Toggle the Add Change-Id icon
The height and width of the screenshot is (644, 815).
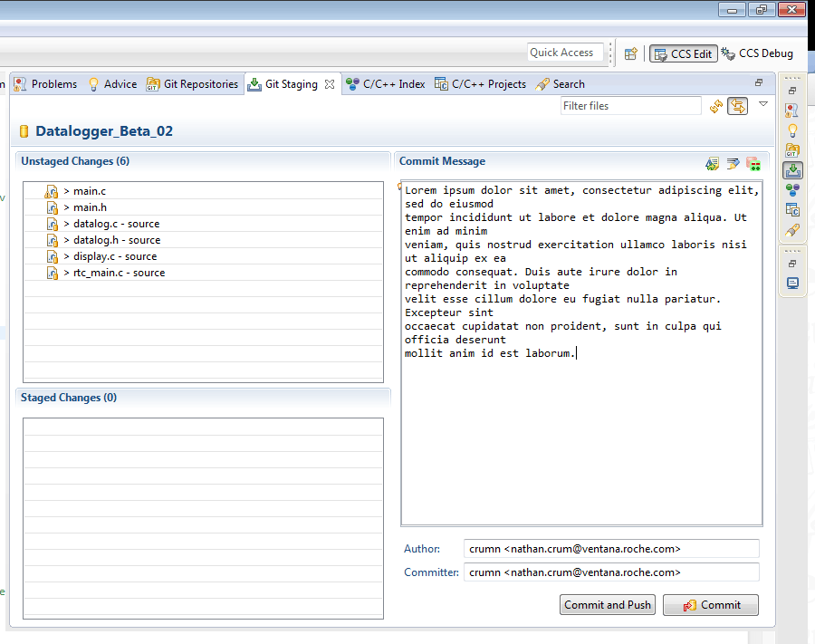[x=753, y=164]
